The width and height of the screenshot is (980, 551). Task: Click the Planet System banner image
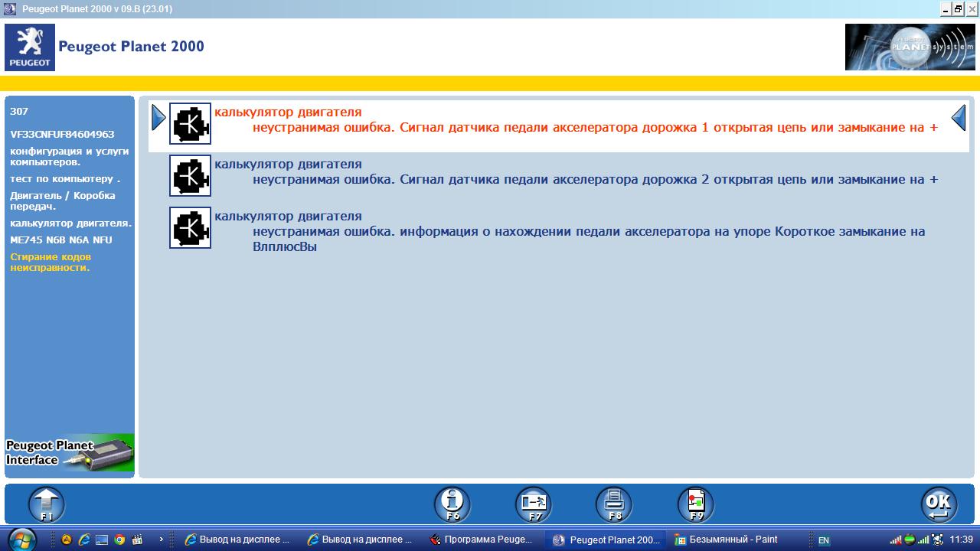pos(910,47)
